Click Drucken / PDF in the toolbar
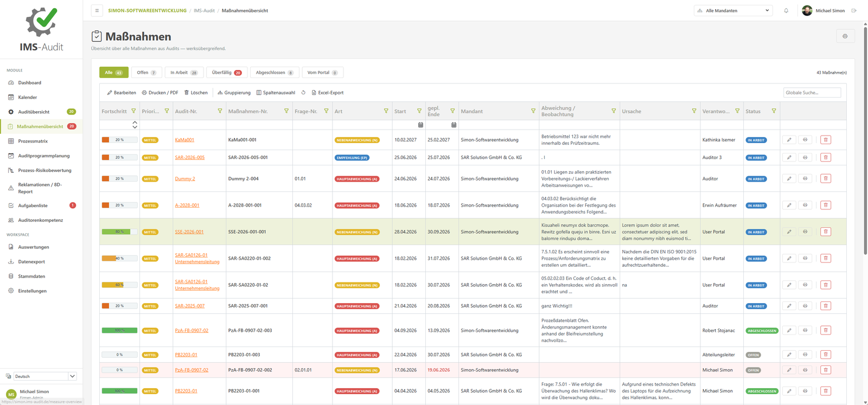Screen dimensions: 868x405 160,93
